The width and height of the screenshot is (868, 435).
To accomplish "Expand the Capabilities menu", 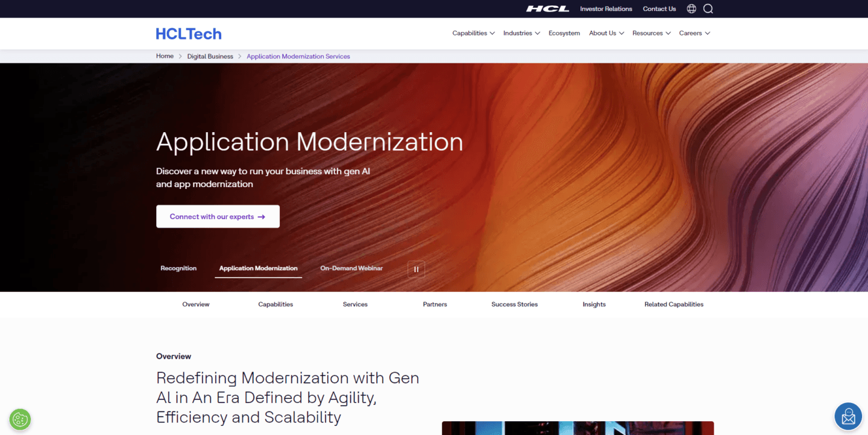I will (x=473, y=33).
